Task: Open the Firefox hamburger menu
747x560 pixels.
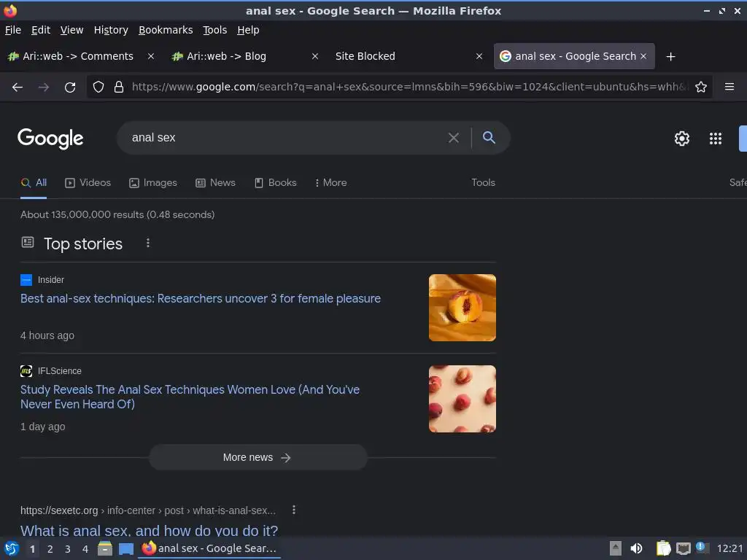Action: 729,87
